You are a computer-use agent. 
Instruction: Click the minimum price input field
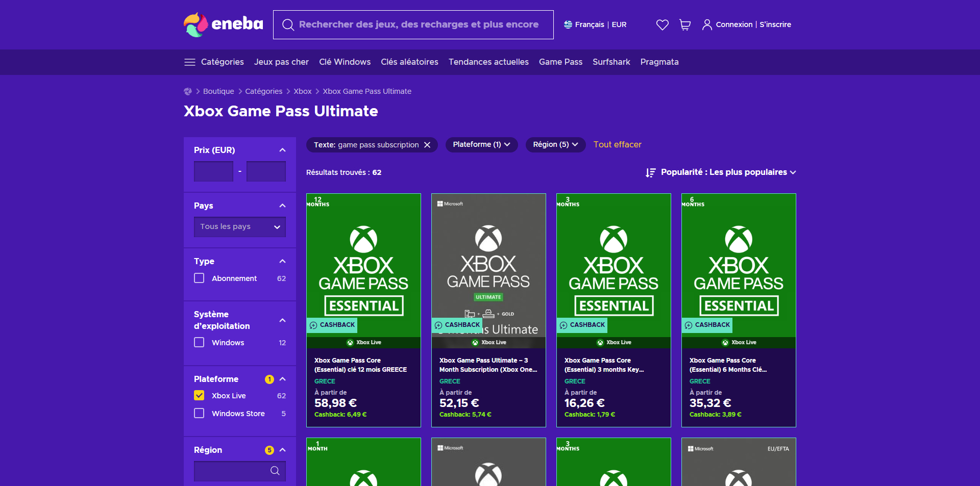coord(213,171)
